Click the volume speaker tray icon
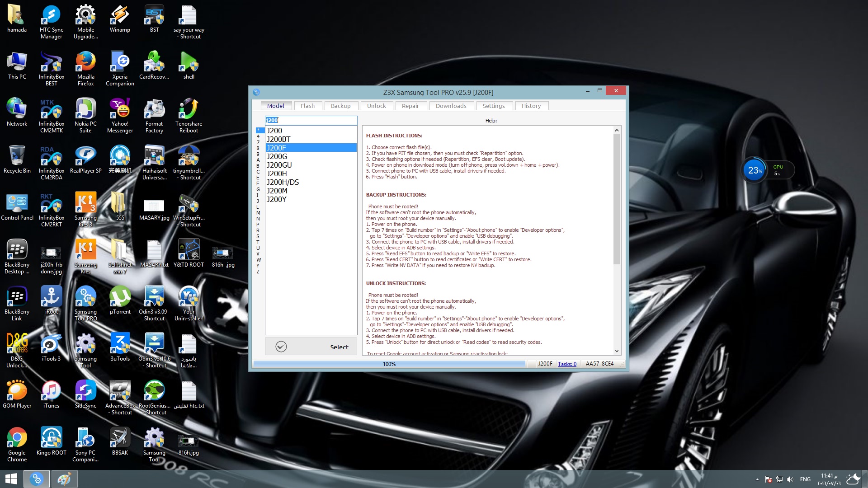This screenshot has width=868, height=488. (790, 479)
